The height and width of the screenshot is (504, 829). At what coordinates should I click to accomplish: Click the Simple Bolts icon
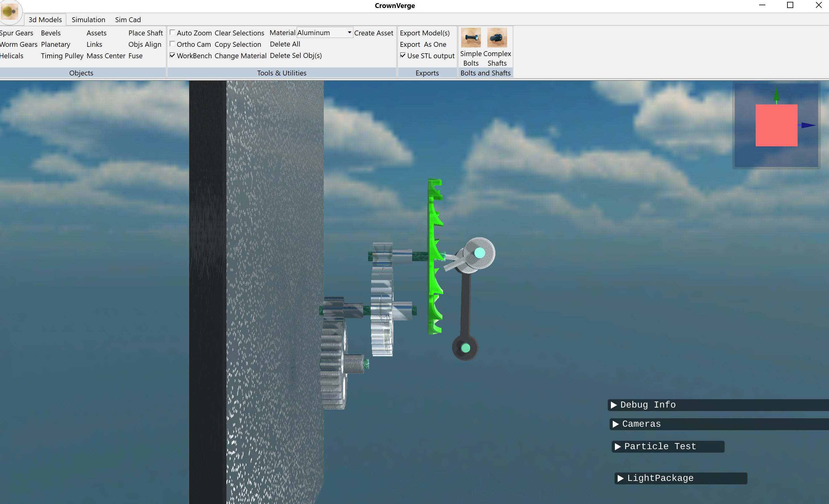[471, 38]
